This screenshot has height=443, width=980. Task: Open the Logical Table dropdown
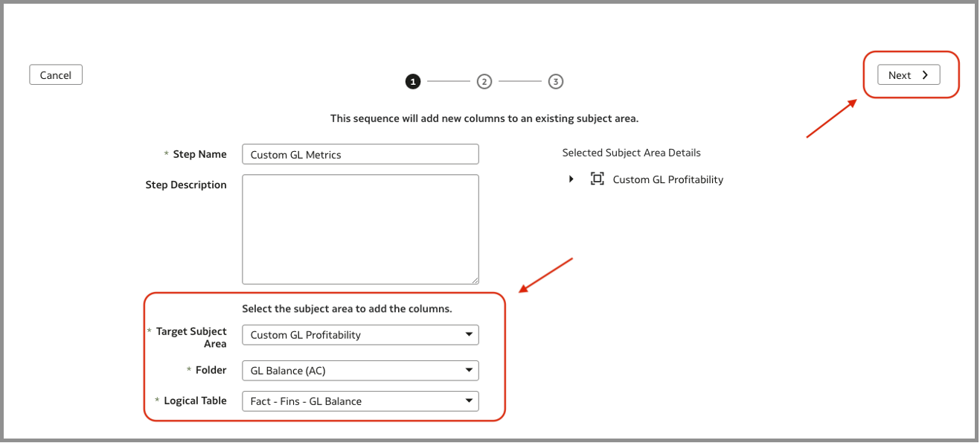click(360, 401)
